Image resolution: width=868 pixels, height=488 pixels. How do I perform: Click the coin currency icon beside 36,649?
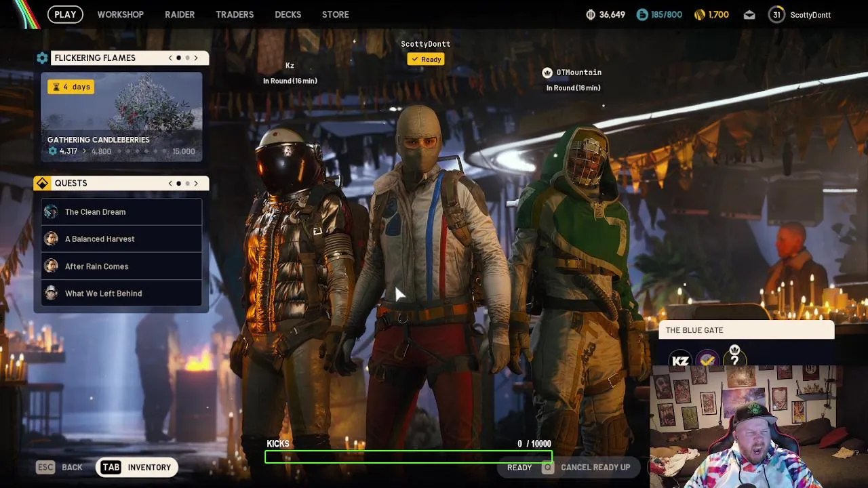(591, 14)
